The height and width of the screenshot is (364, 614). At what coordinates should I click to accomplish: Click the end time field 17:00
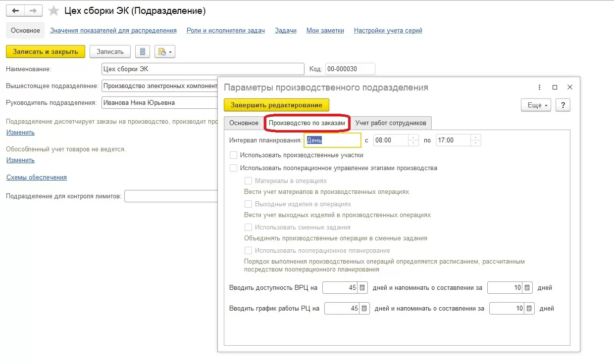[x=453, y=140]
